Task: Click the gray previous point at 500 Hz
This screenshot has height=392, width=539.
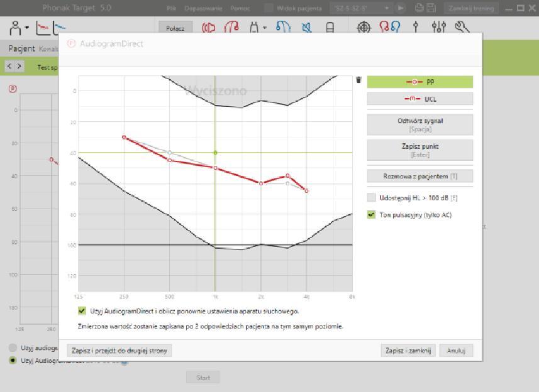Action: 170,153
